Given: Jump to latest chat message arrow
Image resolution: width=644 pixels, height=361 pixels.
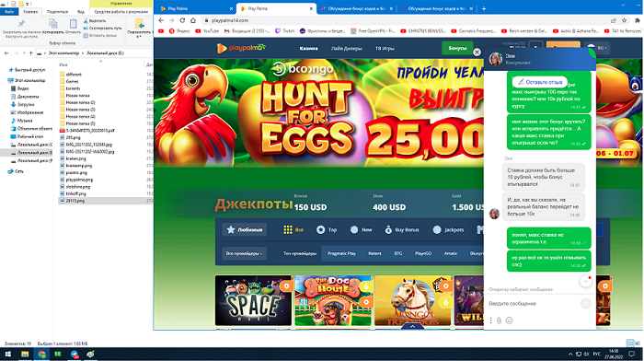Looking at the screenshot, I should (586, 281).
